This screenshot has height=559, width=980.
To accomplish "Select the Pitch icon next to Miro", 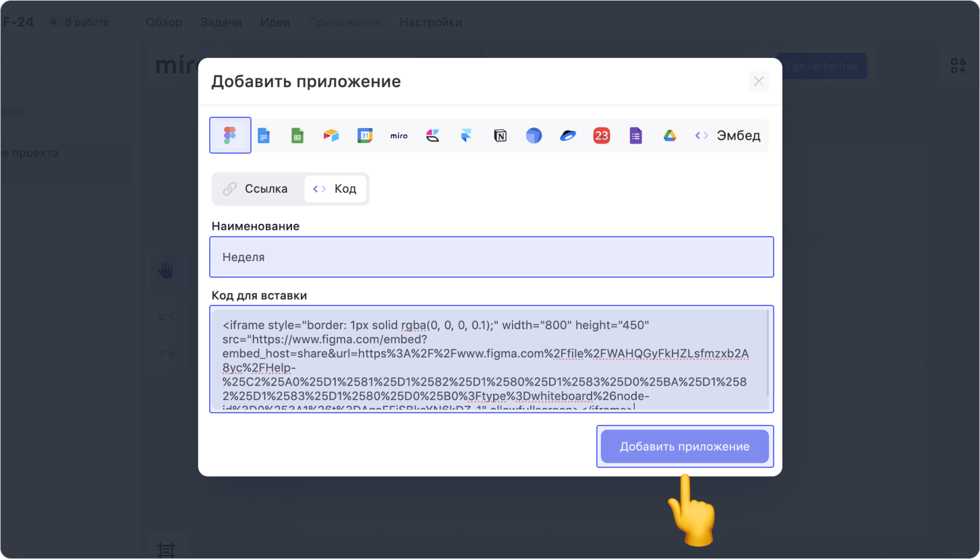I will 432,136.
